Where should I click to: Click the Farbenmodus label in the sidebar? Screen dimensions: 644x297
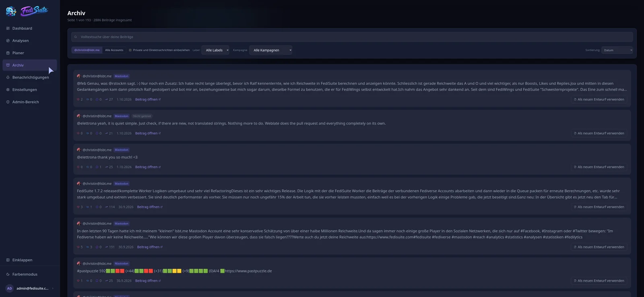25,274
